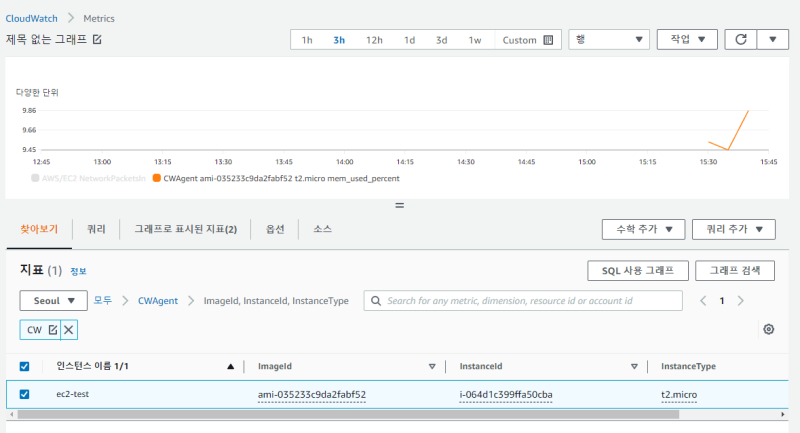Remove the CW filter tag
Viewport: 800px width, 433px height.
69,329
